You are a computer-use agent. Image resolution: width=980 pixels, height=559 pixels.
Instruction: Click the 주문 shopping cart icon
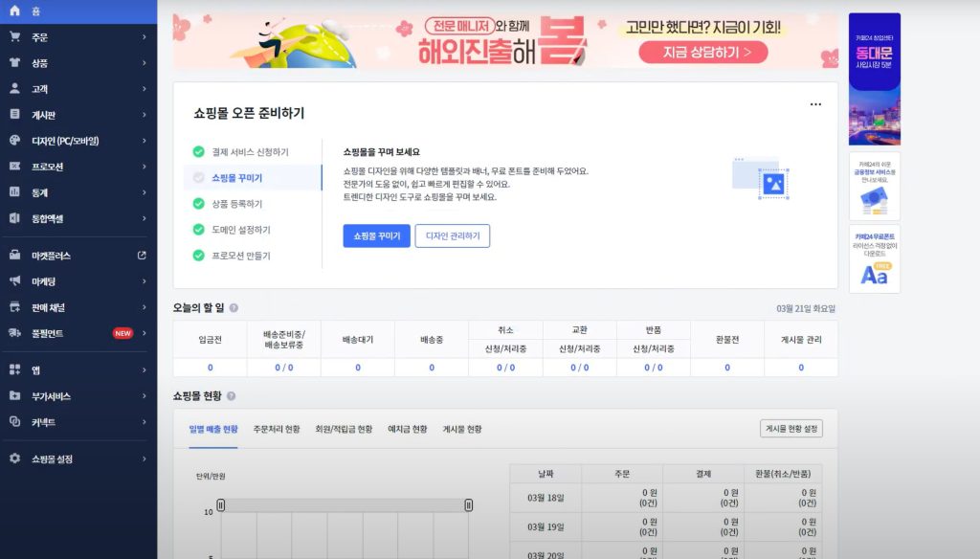[x=14, y=37]
